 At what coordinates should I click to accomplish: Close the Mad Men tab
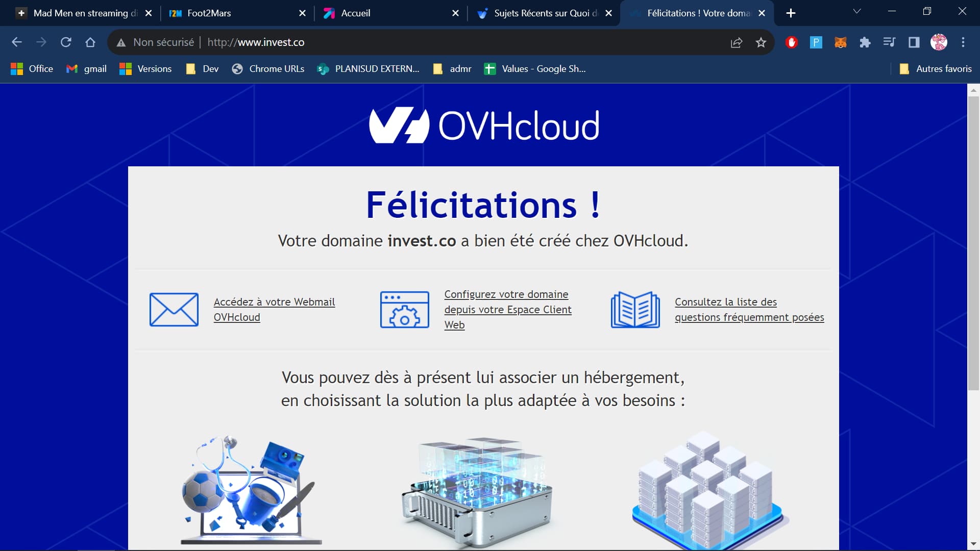pos(149,13)
